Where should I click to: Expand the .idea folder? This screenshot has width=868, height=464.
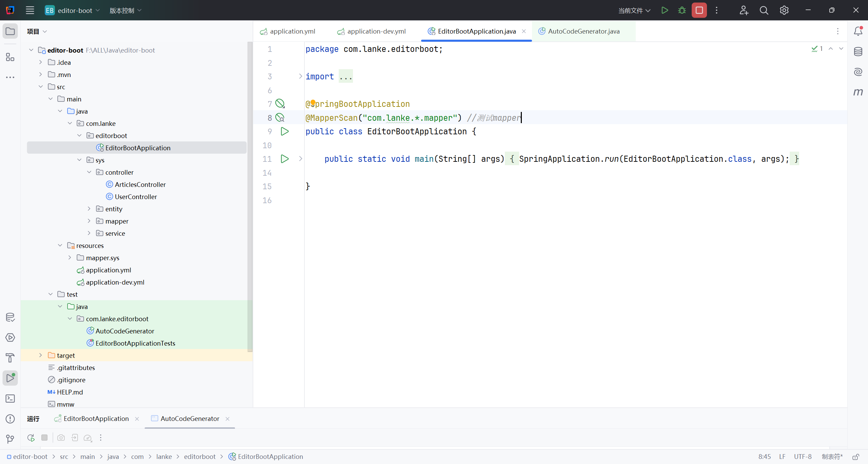(x=40, y=62)
